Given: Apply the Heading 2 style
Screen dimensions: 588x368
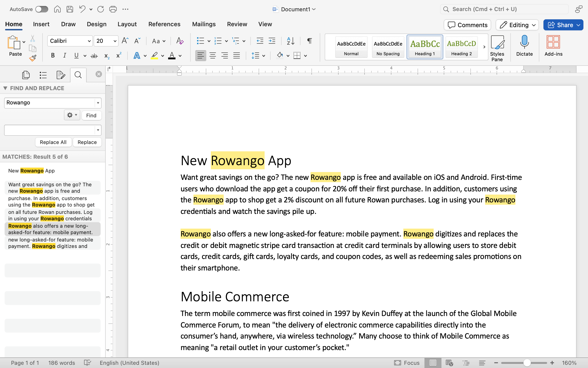Looking at the screenshot, I should click(461, 47).
